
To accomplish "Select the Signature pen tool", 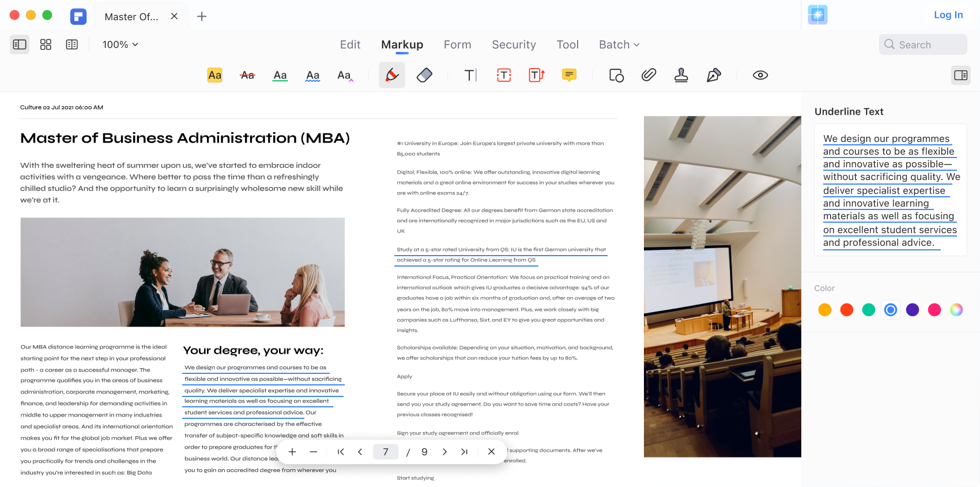I will (x=714, y=75).
